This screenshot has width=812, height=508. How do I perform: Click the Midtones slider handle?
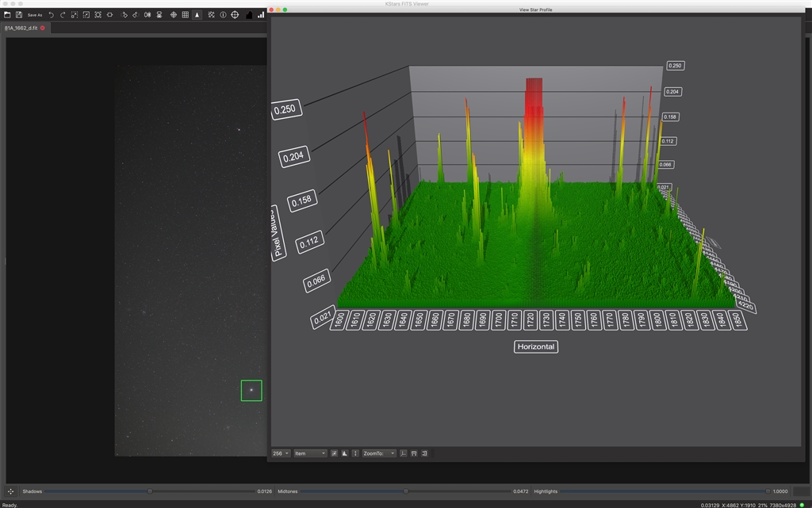coord(405,491)
